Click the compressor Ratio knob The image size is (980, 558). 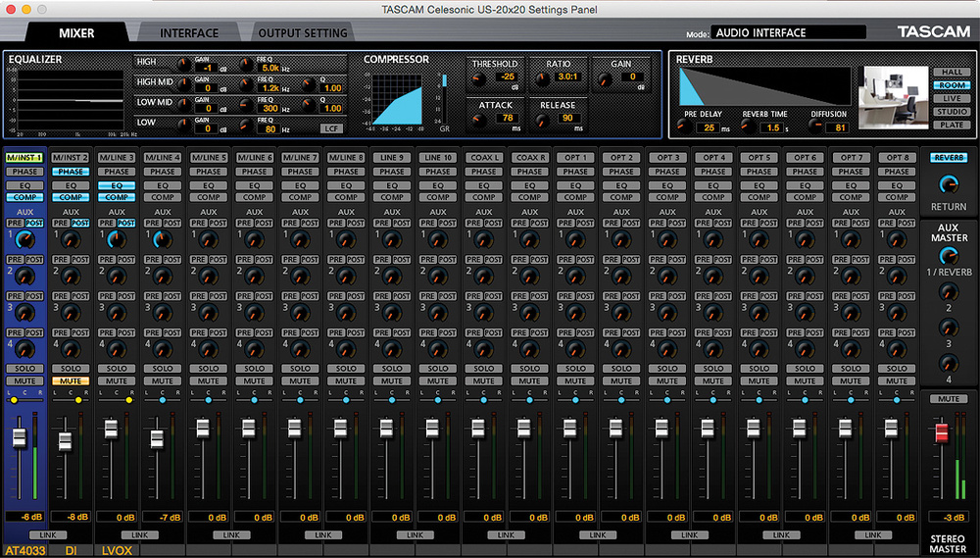[543, 77]
